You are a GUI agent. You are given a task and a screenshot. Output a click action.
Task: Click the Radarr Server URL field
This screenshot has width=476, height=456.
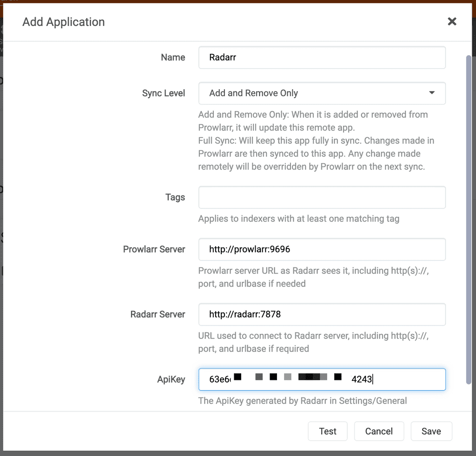322,314
